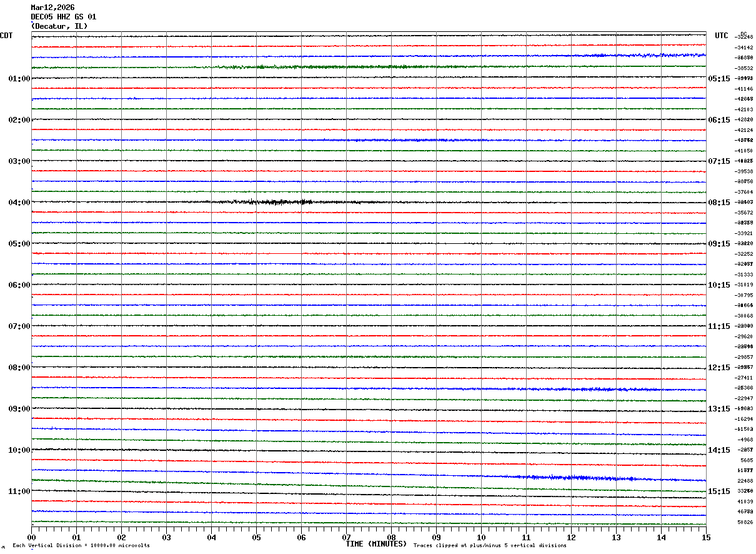Click the 12:15 UTC time label
This screenshot has width=756, height=554.
pos(719,368)
